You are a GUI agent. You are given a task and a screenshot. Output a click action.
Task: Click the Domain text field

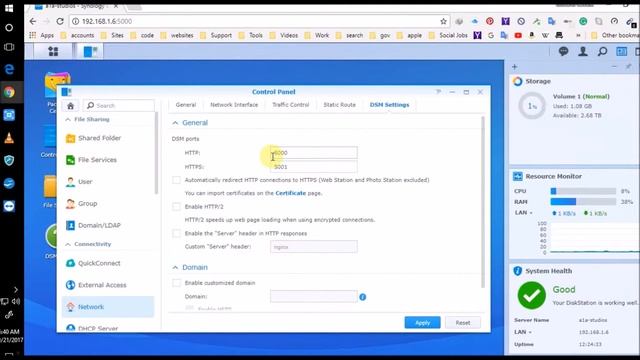pyautogui.click(x=313, y=297)
